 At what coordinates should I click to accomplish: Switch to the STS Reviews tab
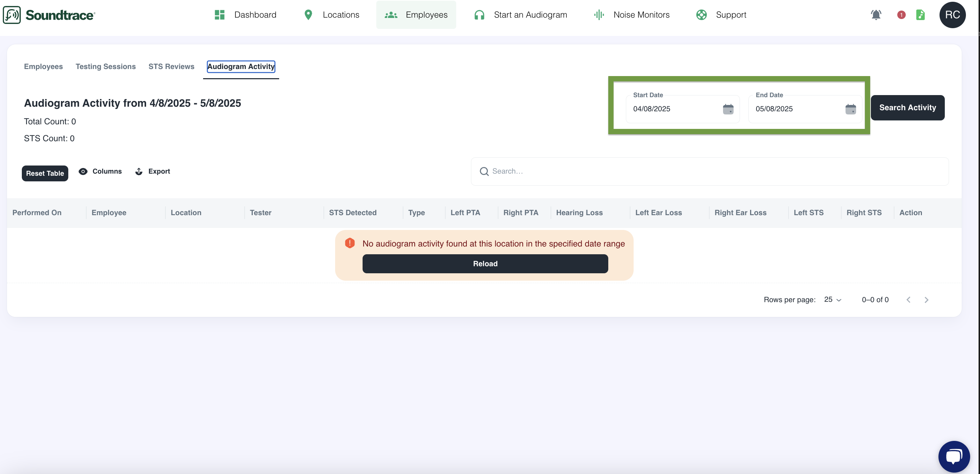(x=171, y=66)
